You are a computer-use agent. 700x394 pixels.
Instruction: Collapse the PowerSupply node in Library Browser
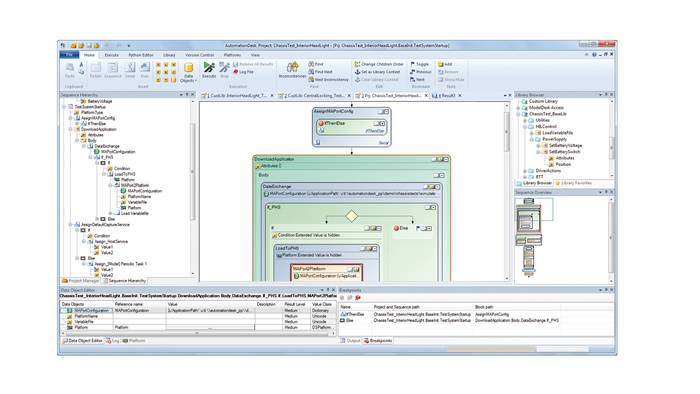532,139
